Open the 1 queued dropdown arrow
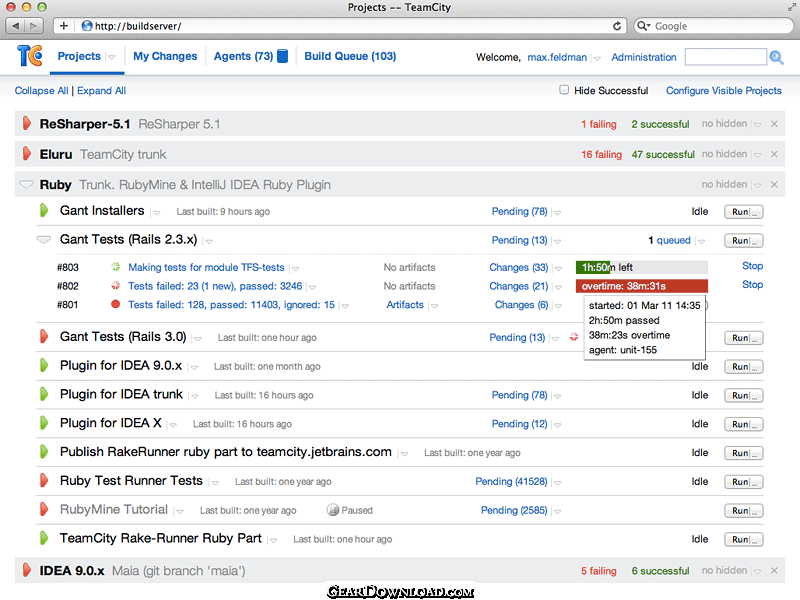This screenshot has width=800, height=600. tap(702, 241)
